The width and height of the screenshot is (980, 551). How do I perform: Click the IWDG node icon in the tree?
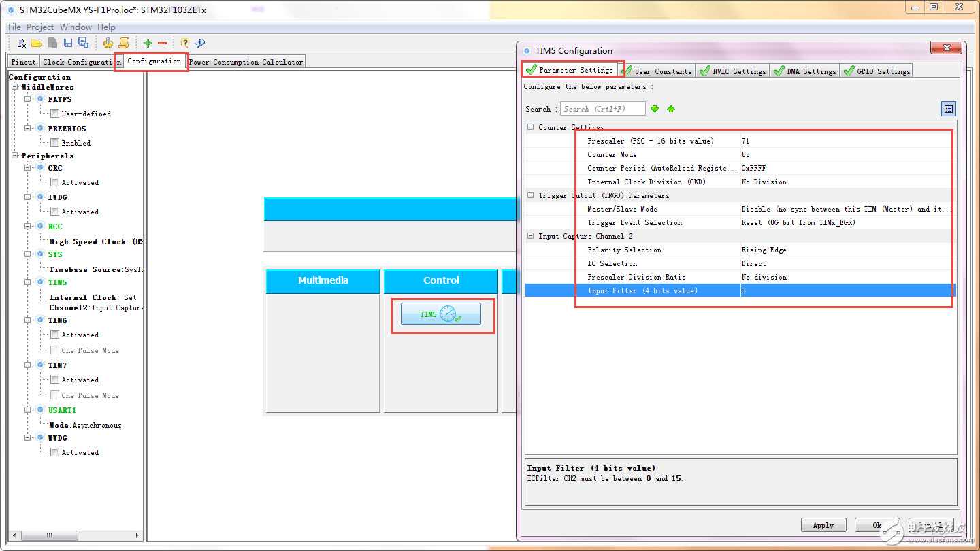pyautogui.click(x=40, y=197)
